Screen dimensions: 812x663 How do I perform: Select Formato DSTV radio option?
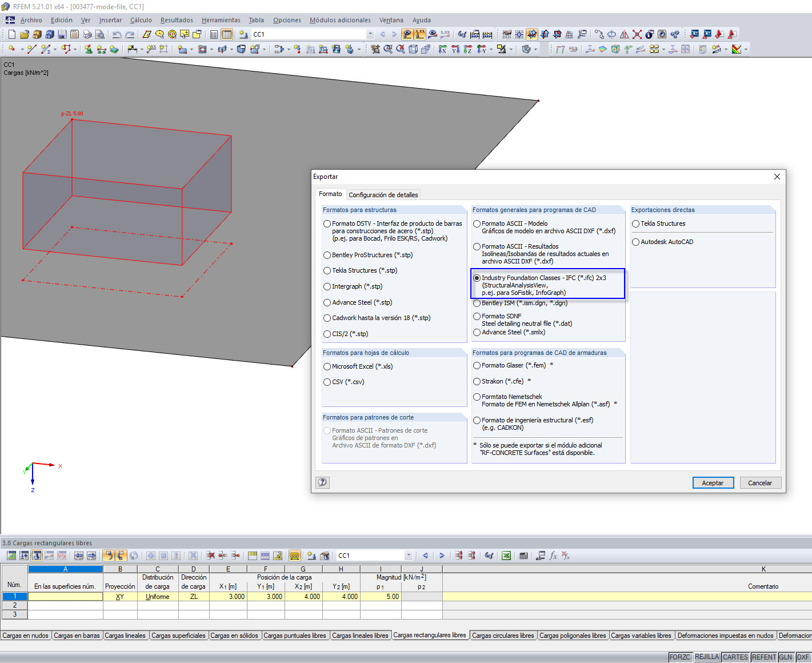point(327,224)
